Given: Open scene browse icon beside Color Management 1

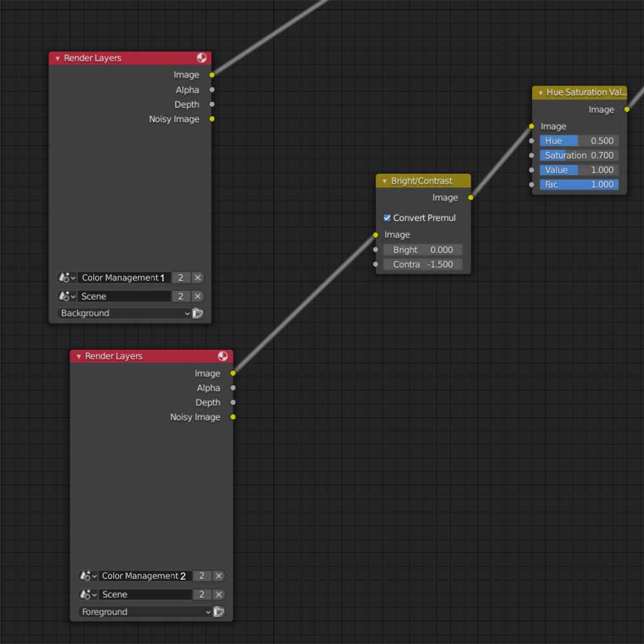Looking at the screenshot, I should click(x=68, y=278).
